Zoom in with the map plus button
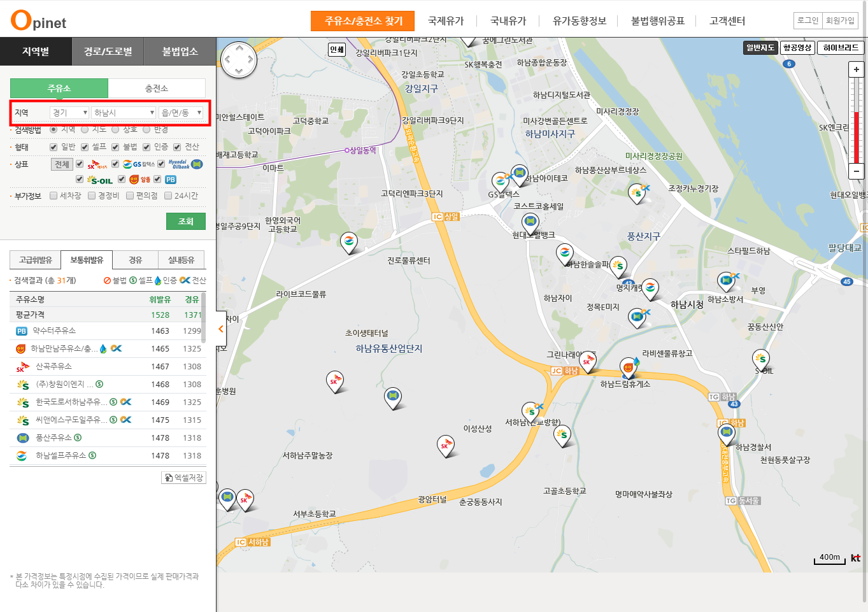 click(857, 69)
